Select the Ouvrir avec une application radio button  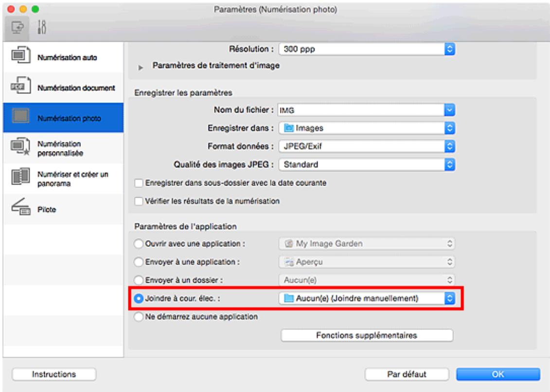pyautogui.click(x=139, y=244)
